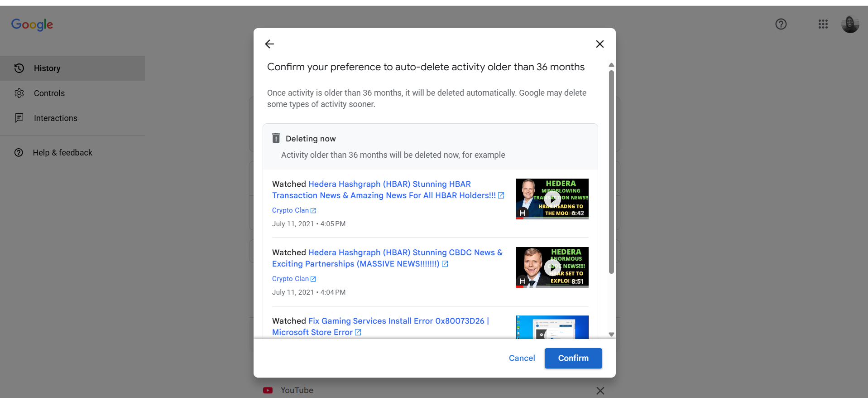The width and height of the screenshot is (868, 398).
Task: Open Crypto Clan channel for July 11 4:05 PM entry
Action: click(x=294, y=210)
